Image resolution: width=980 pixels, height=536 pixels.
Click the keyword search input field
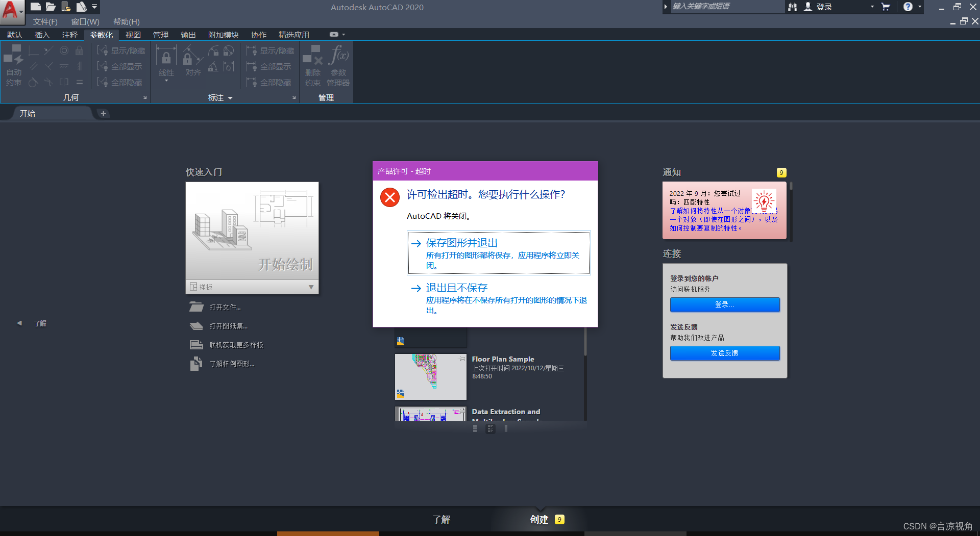tap(725, 7)
